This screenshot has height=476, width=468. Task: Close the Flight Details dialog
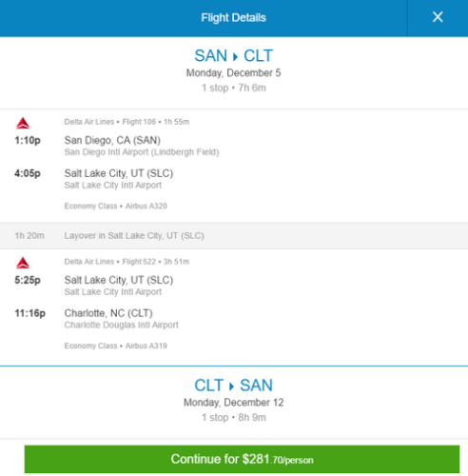438,17
